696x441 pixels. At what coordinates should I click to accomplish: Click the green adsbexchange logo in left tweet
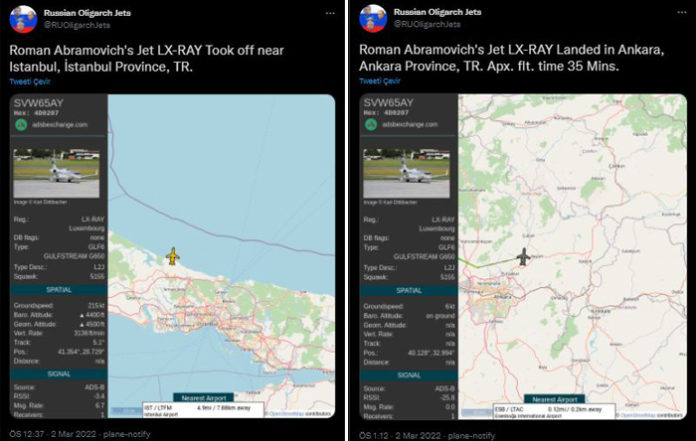click(x=20, y=124)
